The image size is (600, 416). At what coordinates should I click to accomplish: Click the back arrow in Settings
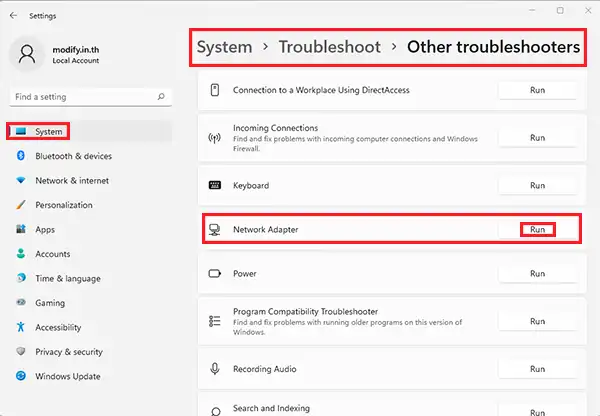13,15
